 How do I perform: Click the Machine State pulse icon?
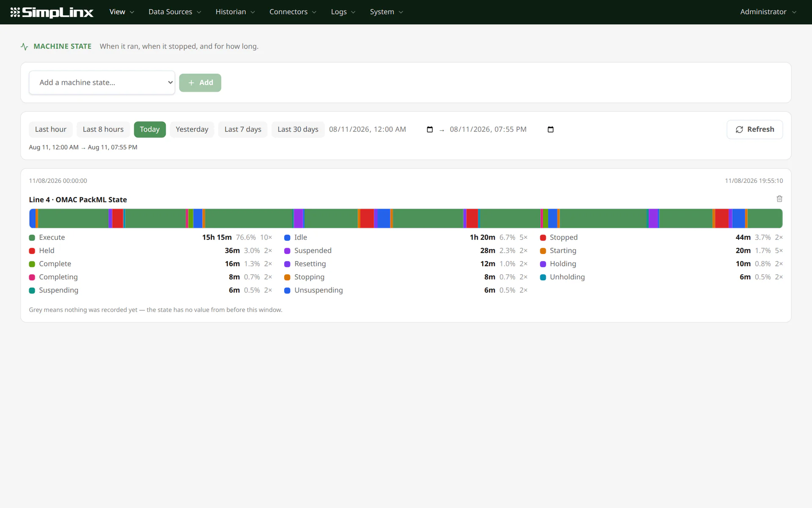click(25, 47)
